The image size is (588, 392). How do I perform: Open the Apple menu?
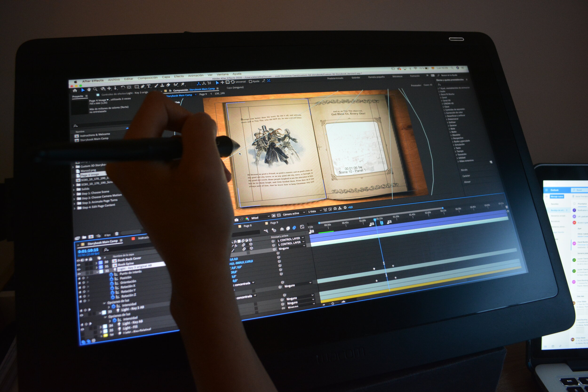pos(75,82)
